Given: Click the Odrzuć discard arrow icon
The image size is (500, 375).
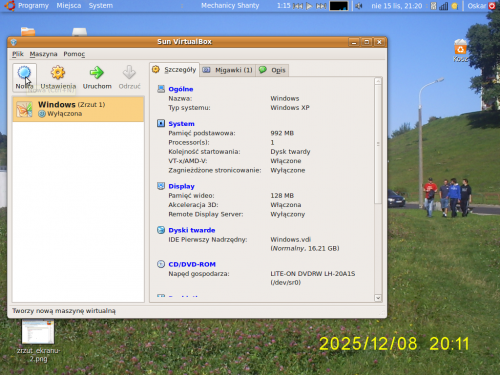Looking at the screenshot, I should pyautogui.click(x=129, y=72).
